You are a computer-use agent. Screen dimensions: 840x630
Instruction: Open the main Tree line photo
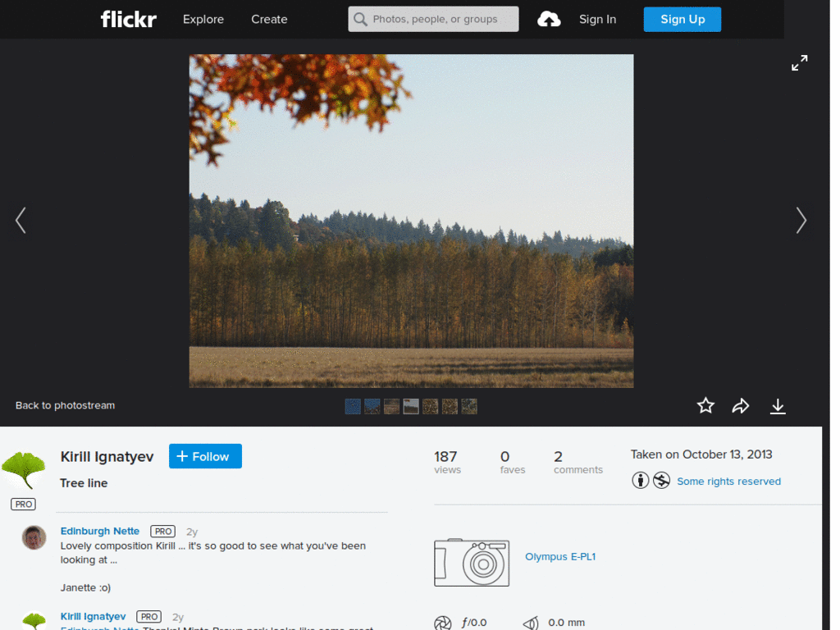click(412, 221)
